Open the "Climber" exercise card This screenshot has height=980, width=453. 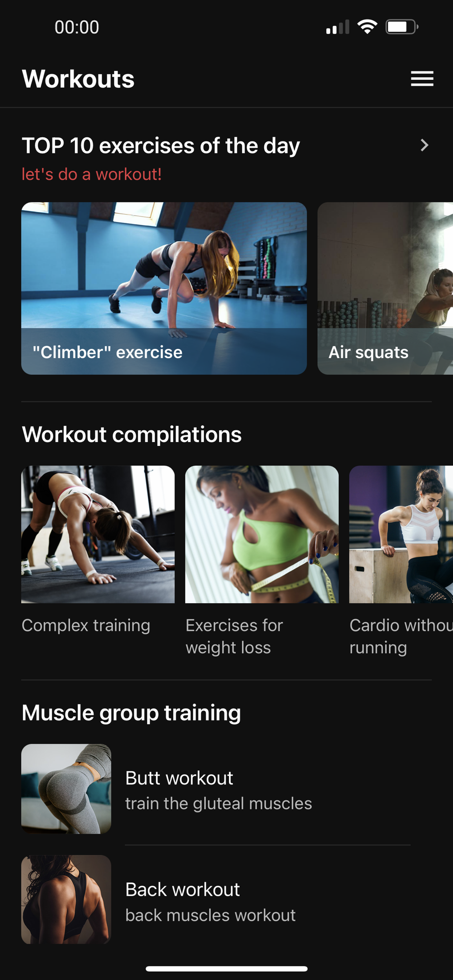pos(164,288)
